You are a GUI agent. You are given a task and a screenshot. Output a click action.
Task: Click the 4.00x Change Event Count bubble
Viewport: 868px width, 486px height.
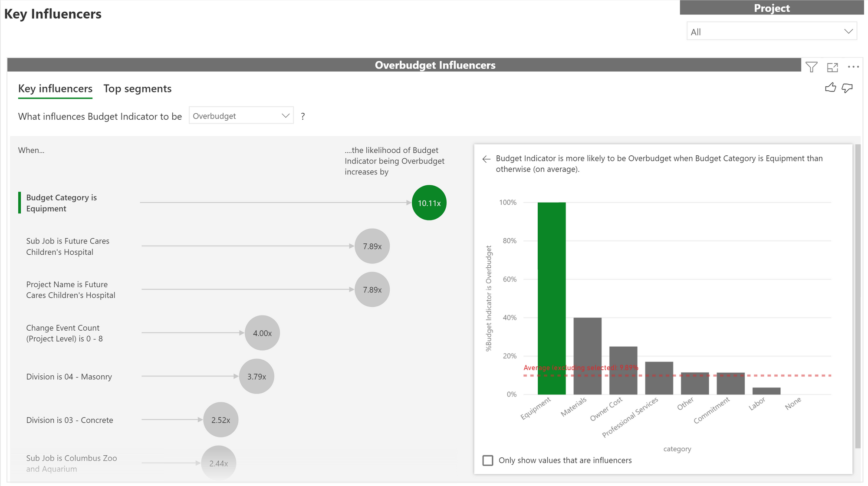point(262,333)
